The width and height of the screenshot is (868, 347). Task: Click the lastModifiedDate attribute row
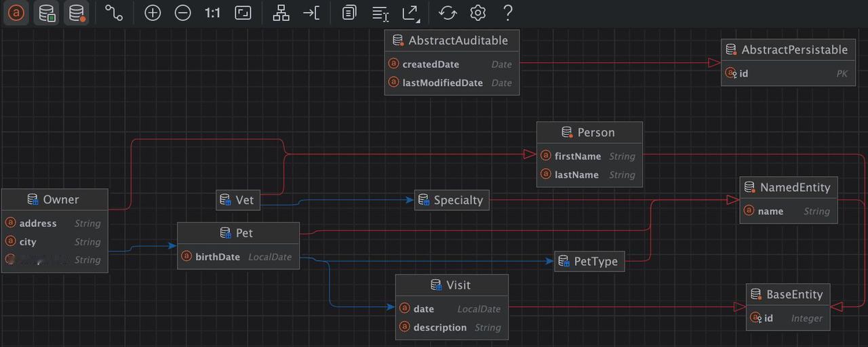tap(452, 83)
